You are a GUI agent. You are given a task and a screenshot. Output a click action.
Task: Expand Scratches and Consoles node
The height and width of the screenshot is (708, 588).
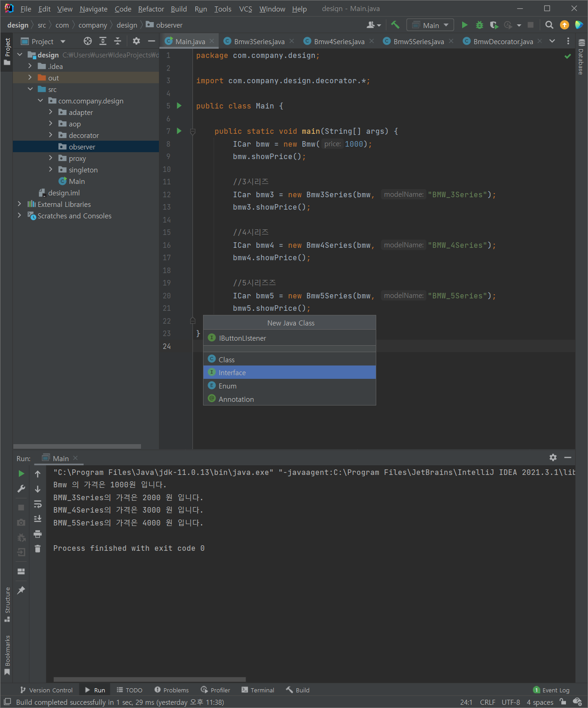click(19, 216)
